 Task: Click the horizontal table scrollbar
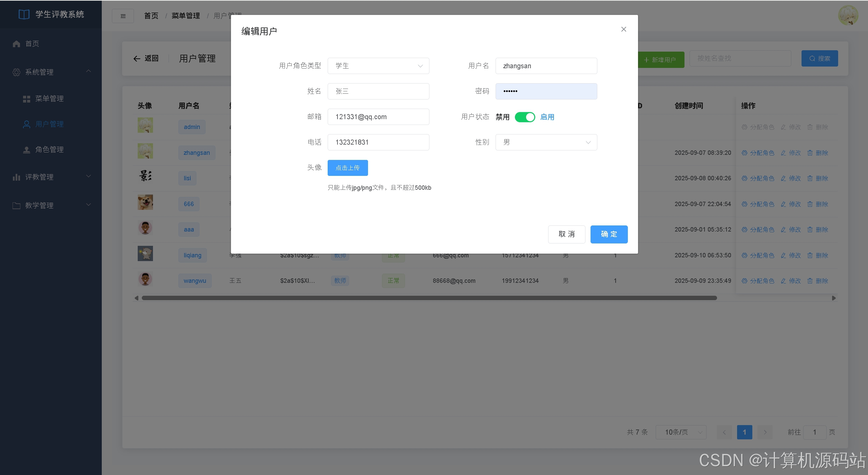[429, 298]
